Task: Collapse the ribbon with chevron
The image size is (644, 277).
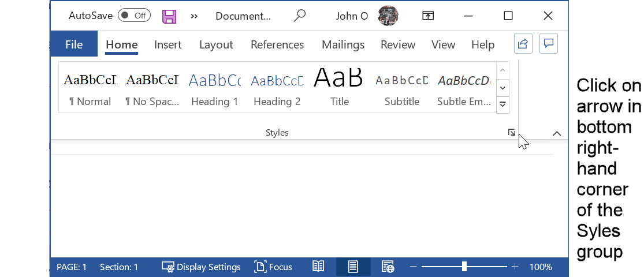Action: (x=557, y=133)
